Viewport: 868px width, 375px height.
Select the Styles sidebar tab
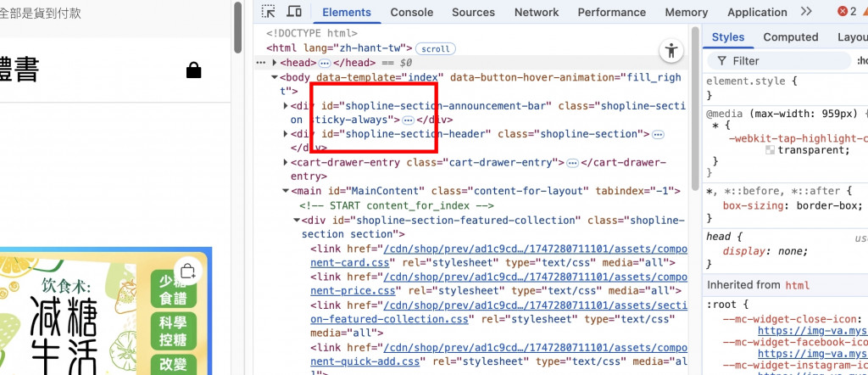(728, 37)
